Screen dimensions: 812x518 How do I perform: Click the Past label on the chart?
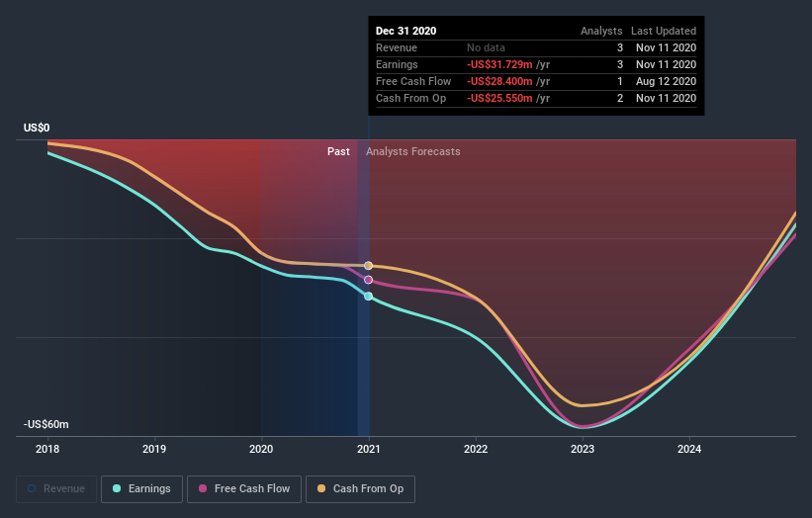coord(338,151)
